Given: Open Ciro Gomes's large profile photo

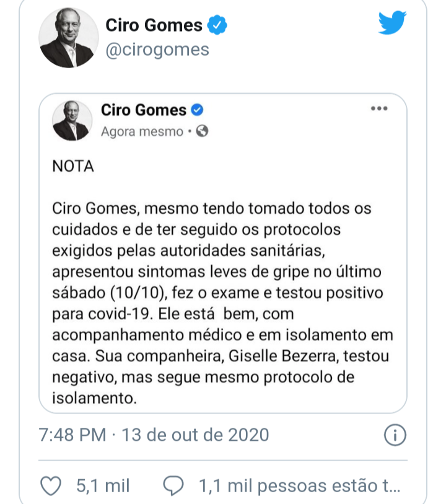Looking at the screenshot, I should tap(66, 38).
